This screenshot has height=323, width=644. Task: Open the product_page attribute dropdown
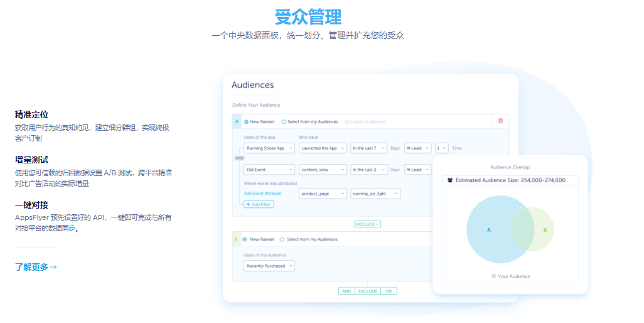point(323,194)
